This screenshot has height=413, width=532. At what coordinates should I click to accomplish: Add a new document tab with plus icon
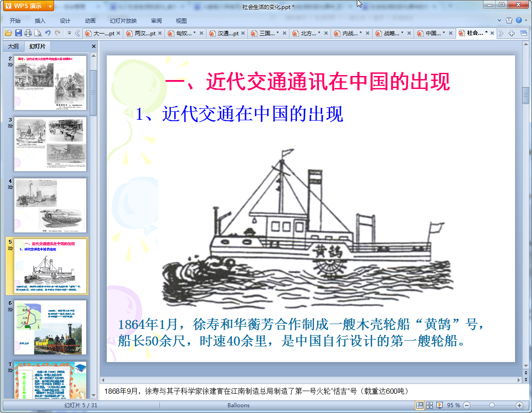tap(511, 33)
